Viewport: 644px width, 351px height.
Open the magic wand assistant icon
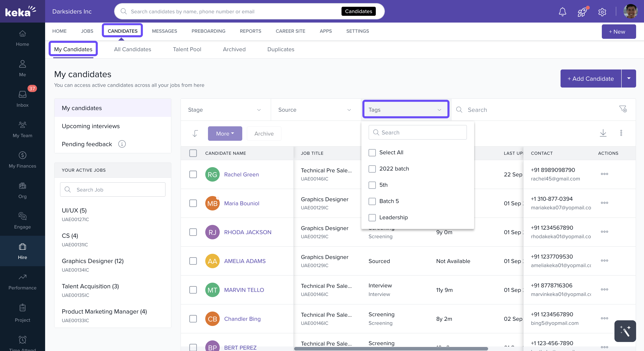625,331
